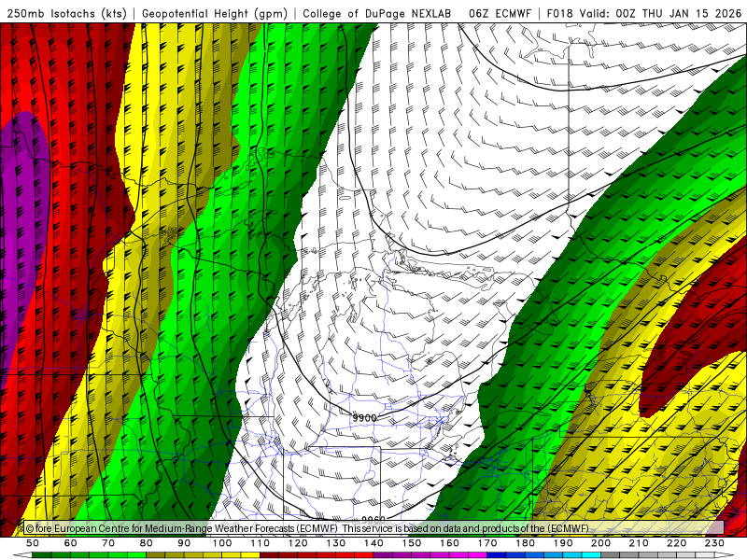Click the ECMWF copyright notice text
This screenshot has height=560, width=747.
pos(307,528)
